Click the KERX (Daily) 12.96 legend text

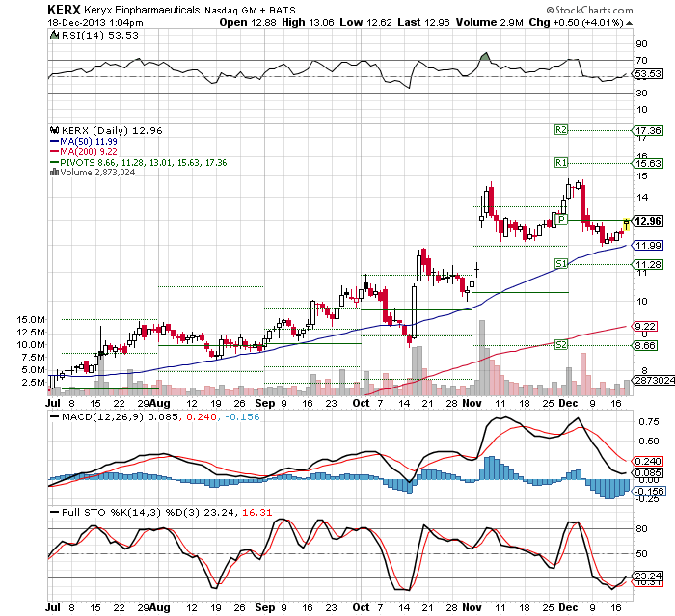[x=112, y=130]
